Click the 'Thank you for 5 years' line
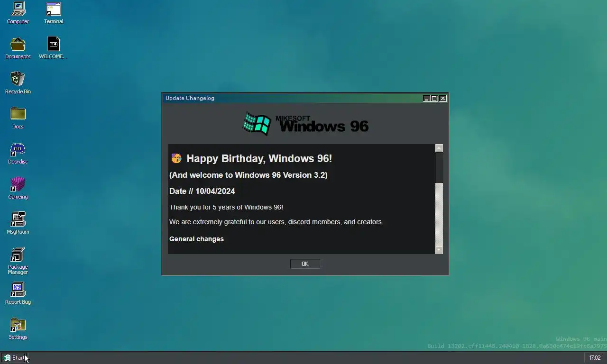 click(226, 207)
